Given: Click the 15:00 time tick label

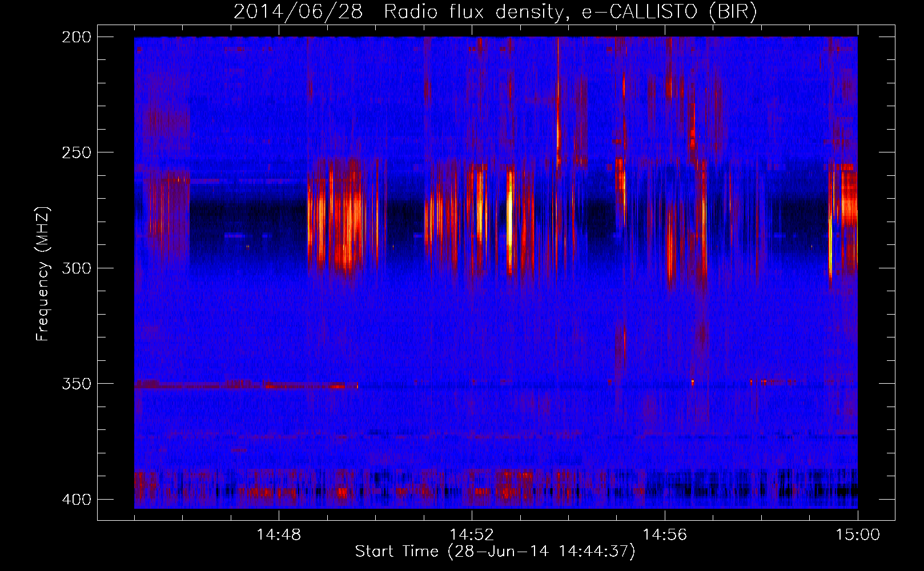Looking at the screenshot, I should coord(858,535).
